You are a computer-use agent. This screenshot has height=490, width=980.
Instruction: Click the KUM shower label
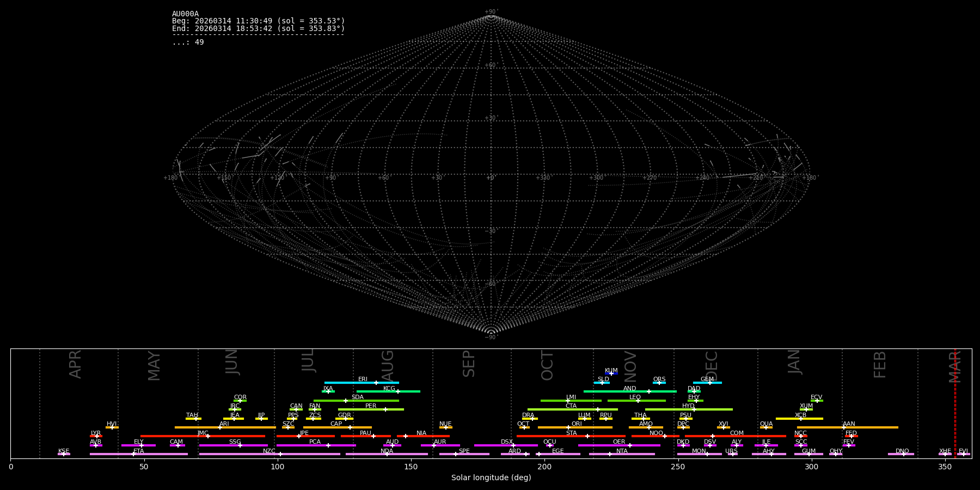611,371
